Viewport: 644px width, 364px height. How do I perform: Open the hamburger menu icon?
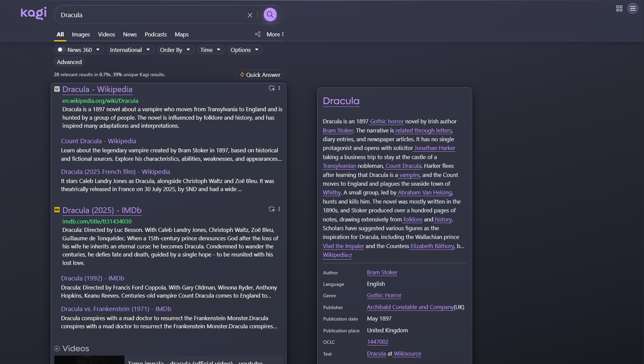(633, 8)
